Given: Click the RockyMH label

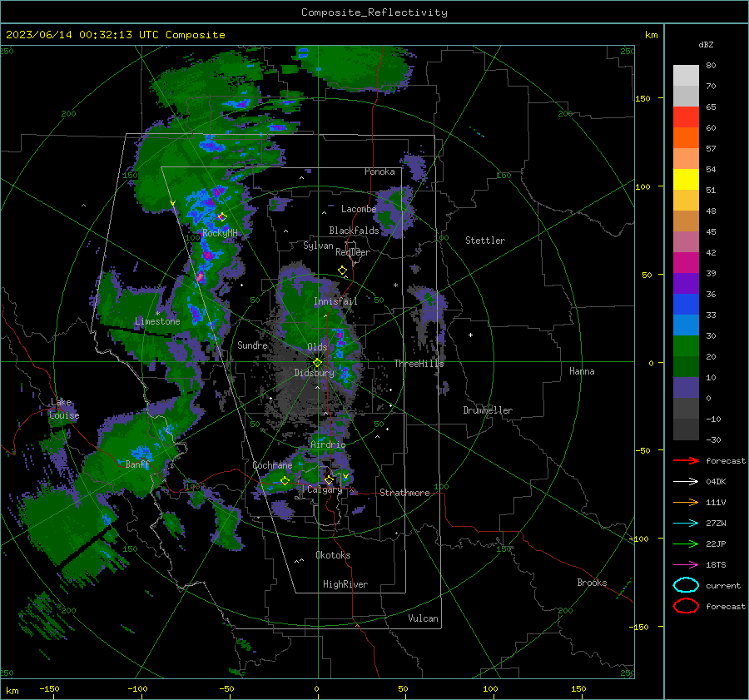Looking at the screenshot, I should tap(220, 233).
